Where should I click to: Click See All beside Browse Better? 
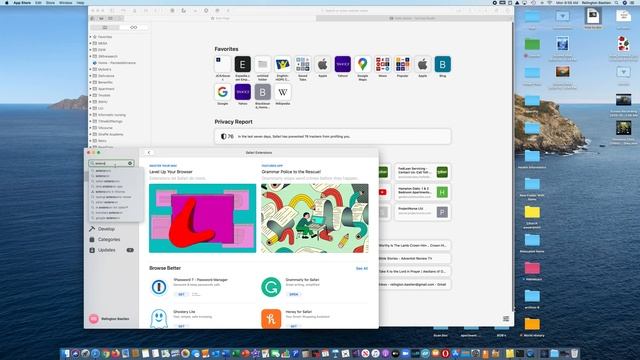click(x=362, y=269)
